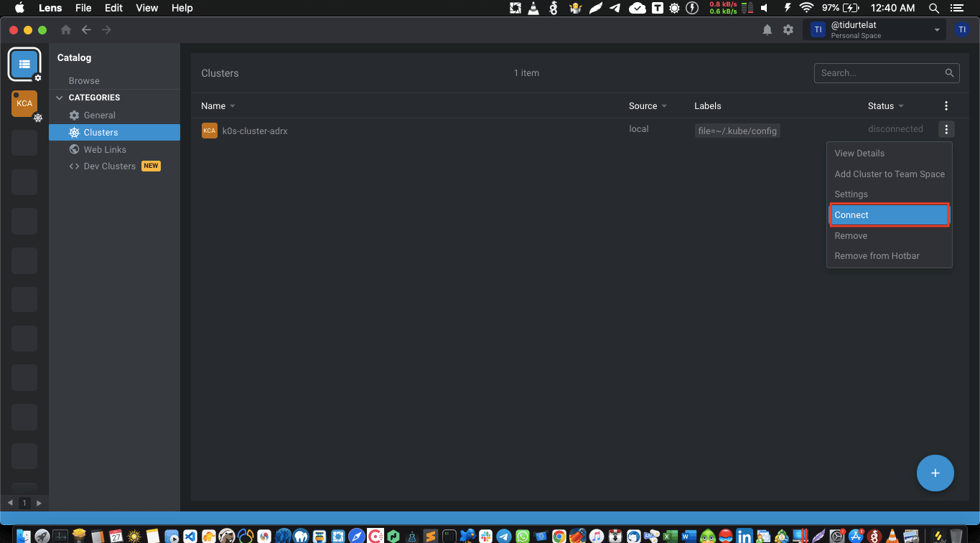980x543 pixels.
Task: Collapse the CATEGORIES section
Action: 60,98
